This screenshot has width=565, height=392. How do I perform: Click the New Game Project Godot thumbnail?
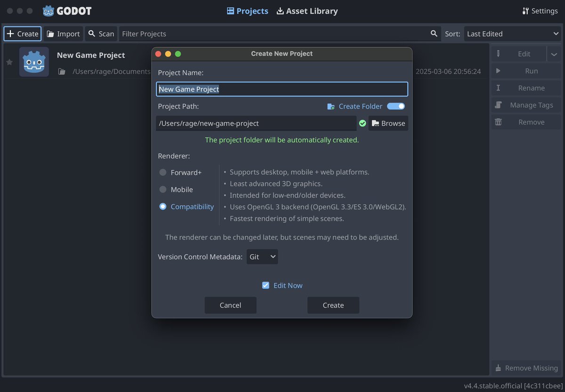click(x=34, y=62)
